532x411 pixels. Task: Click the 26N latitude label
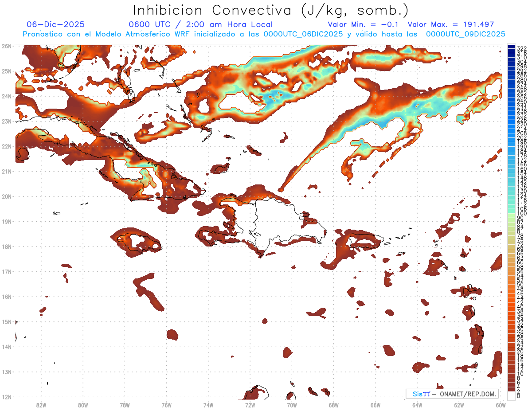(x=7, y=46)
